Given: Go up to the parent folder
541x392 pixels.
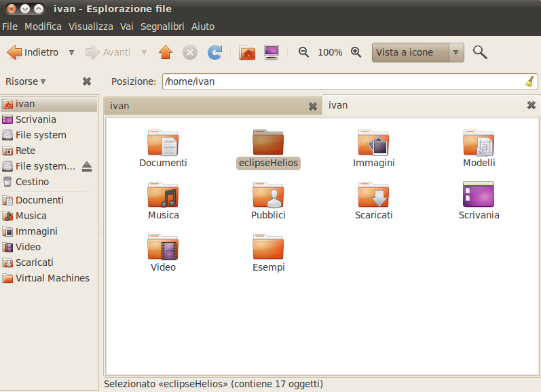Looking at the screenshot, I should click(x=166, y=52).
